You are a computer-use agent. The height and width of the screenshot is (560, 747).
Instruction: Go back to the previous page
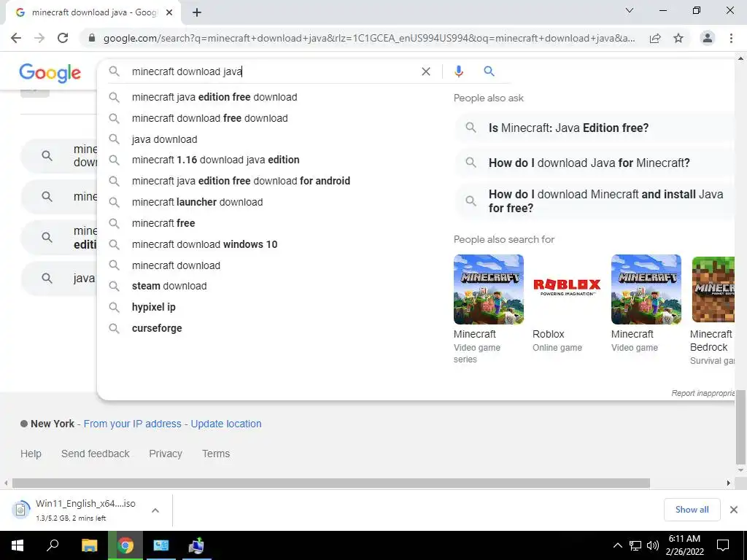pyautogui.click(x=16, y=38)
